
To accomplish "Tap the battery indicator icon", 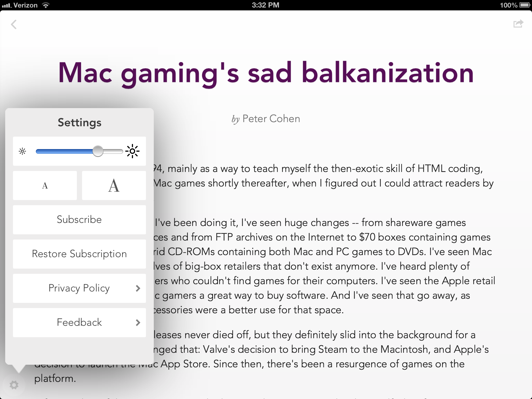I will (x=525, y=5).
